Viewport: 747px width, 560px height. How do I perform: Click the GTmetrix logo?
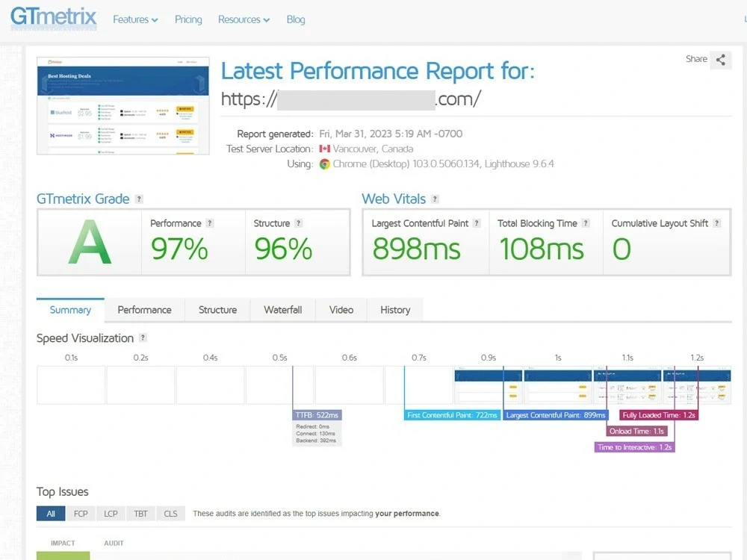click(x=53, y=18)
